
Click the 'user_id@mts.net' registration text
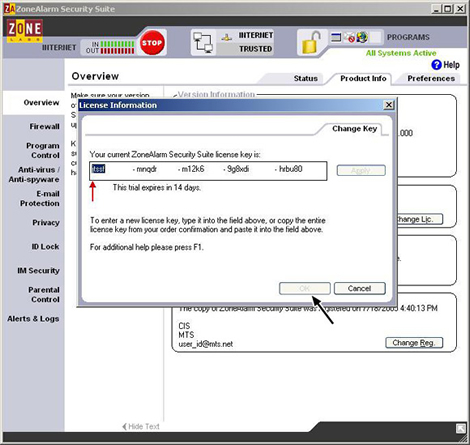coord(206,344)
